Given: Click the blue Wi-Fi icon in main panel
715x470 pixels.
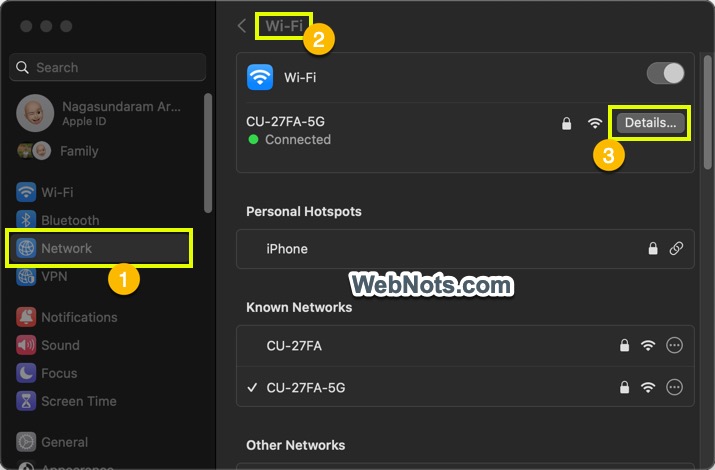Looking at the screenshot, I should tap(260, 77).
